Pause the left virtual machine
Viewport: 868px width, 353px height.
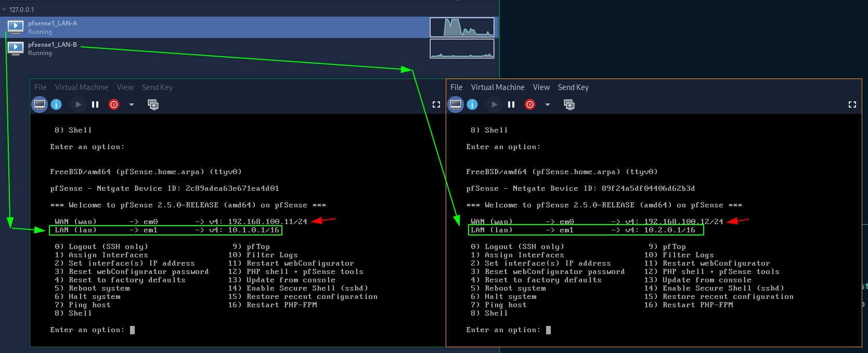click(x=95, y=104)
